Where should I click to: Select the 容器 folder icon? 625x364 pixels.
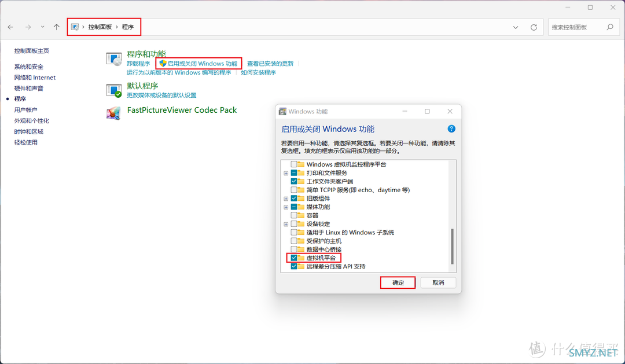coord(301,215)
